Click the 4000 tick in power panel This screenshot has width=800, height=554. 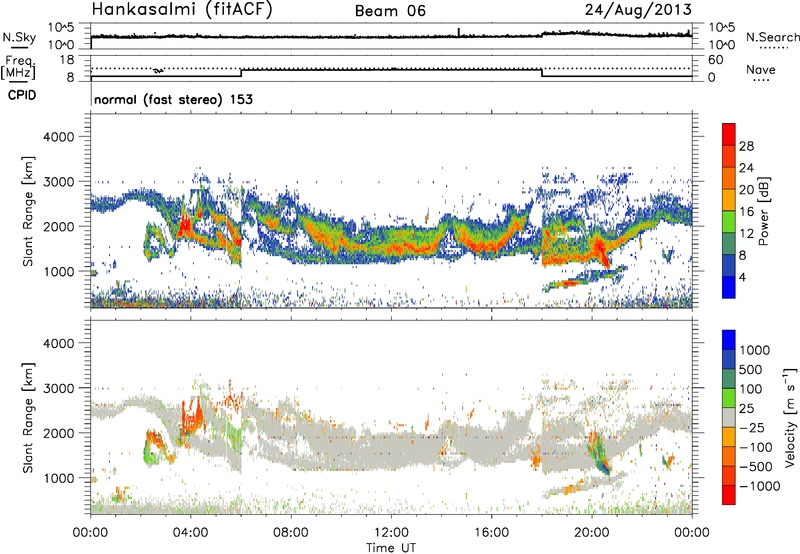tap(59, 137)
